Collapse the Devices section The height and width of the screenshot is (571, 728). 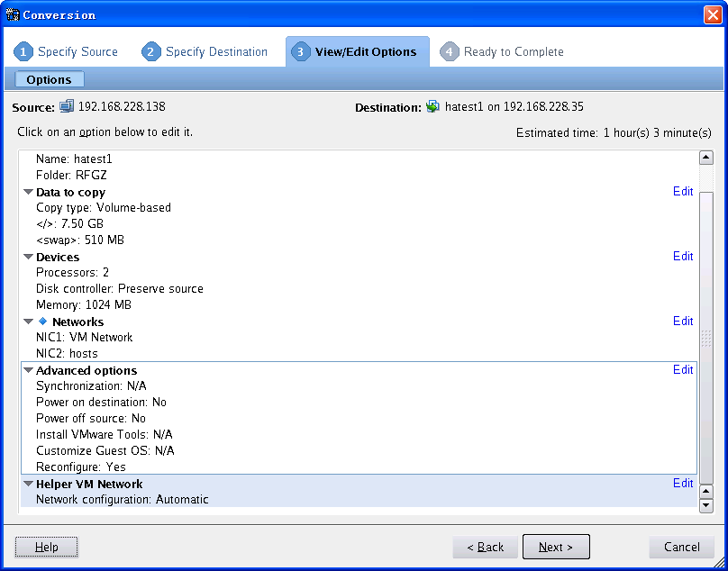pyautogui.click(x=28, y=258)
